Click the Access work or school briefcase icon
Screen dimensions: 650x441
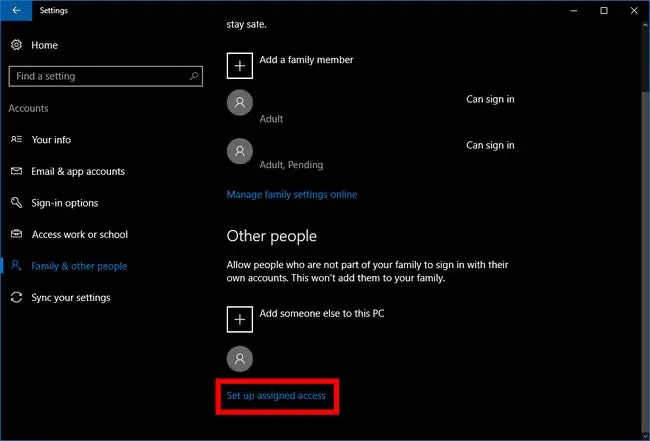point(16,234)
